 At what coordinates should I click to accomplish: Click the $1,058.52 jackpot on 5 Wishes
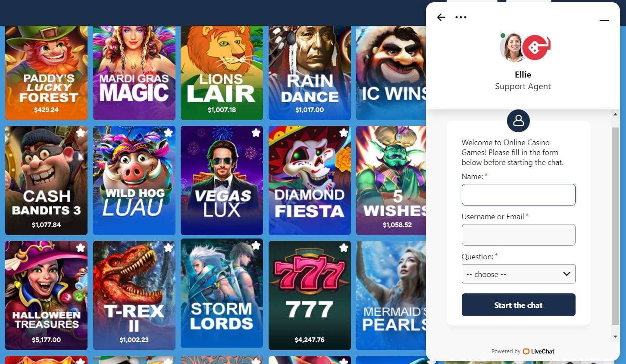397,225
